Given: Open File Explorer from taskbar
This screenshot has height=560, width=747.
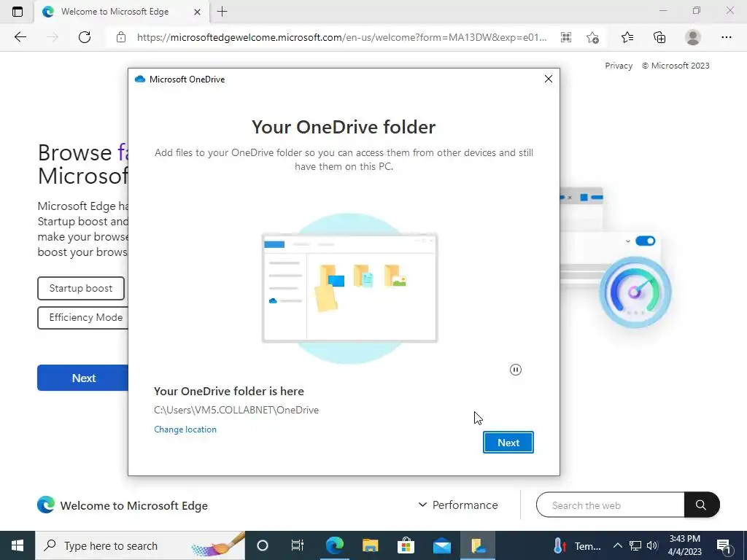Looking at the screenshot, I should click(x=370, y=545).
